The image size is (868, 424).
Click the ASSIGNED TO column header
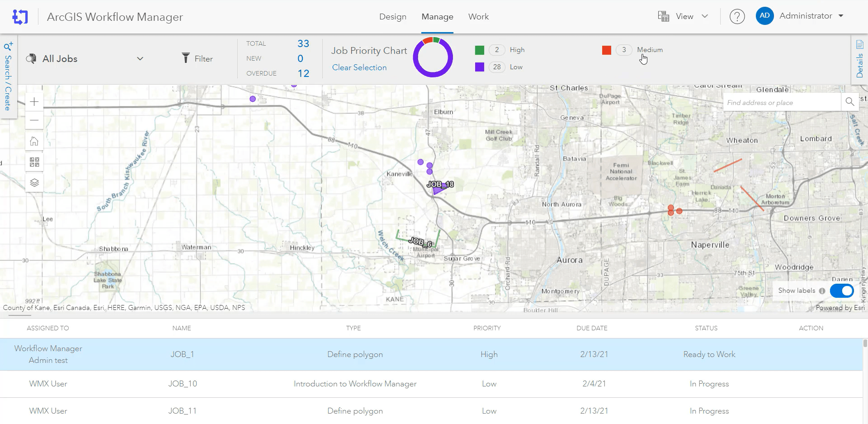tap(48, 328)
